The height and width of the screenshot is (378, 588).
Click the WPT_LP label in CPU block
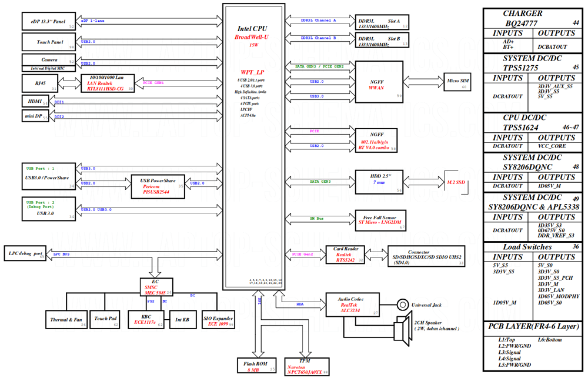point(252,72)
